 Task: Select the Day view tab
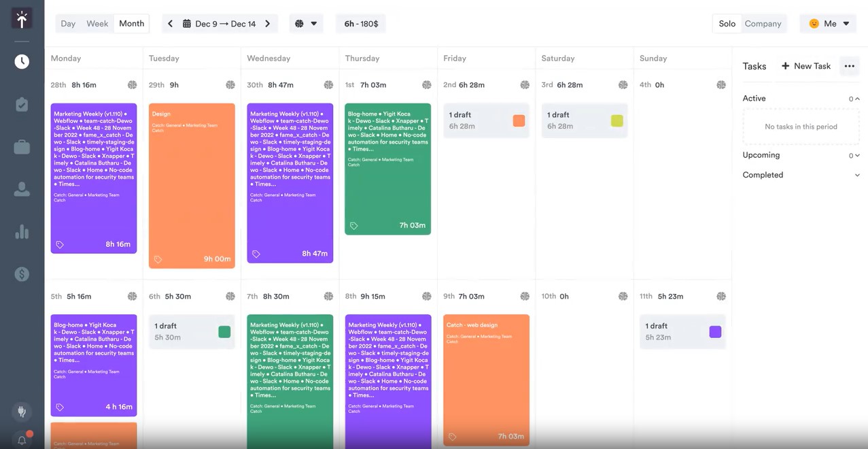click(68, 23)
